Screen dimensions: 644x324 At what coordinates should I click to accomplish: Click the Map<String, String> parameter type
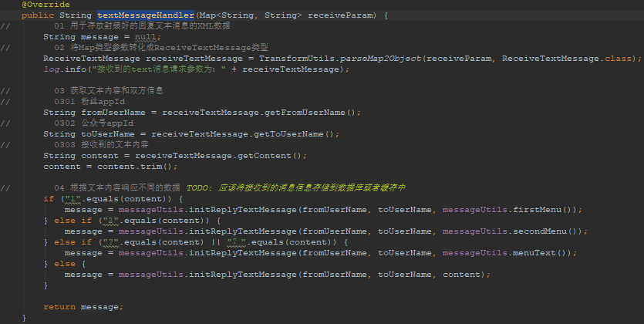pyautogui.click(x=251, y=15)
